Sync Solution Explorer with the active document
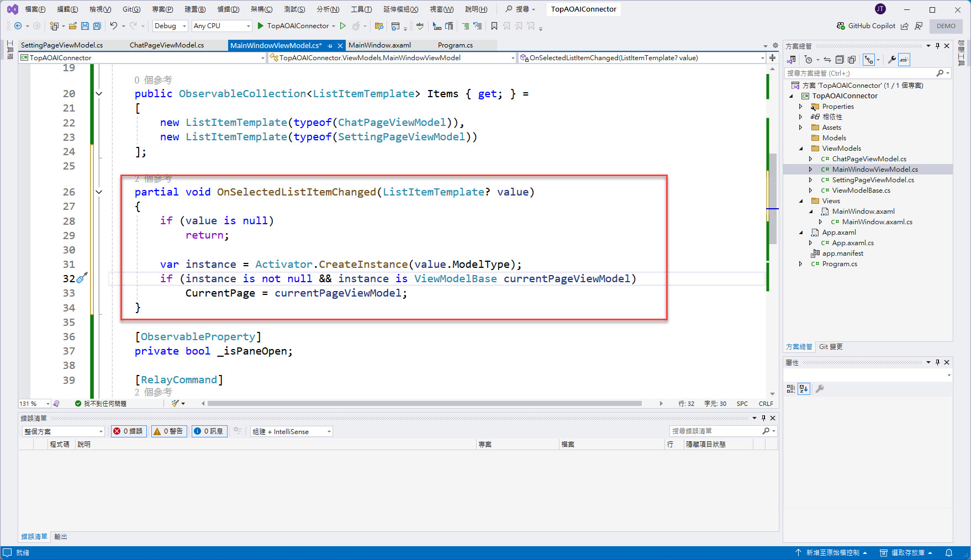 pyautogui.click(x=827, y=60)
